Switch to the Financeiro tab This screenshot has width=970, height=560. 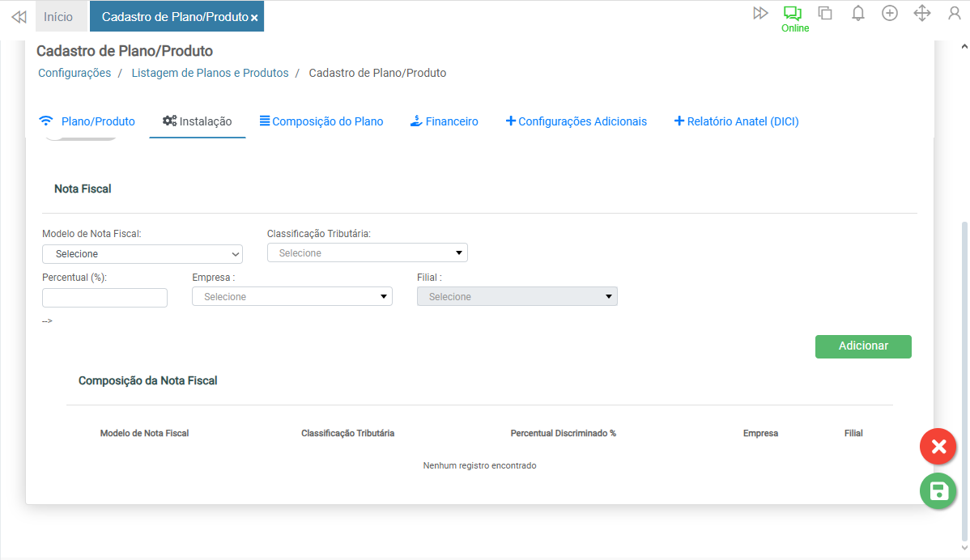click(x=444, y=121)
